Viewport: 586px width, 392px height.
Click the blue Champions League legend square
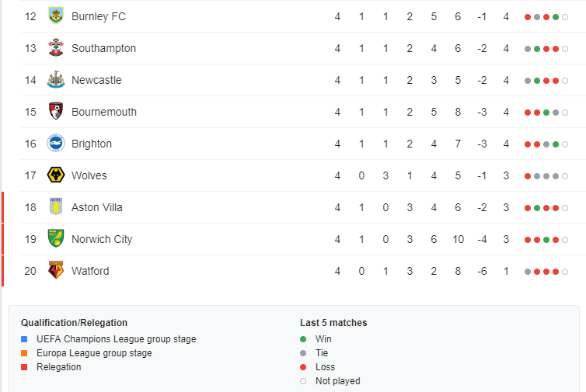click(x=24, y=339)
